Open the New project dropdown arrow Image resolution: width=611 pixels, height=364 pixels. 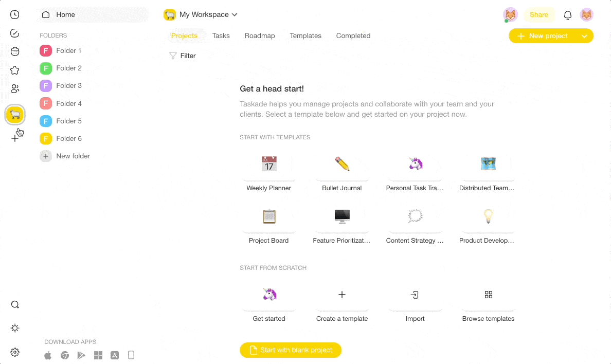tap(584, 36)
